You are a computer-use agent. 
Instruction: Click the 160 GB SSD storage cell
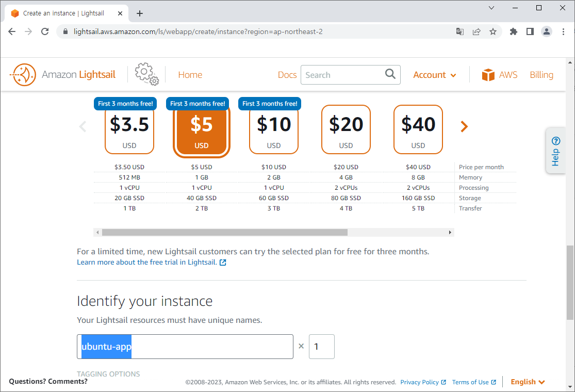pos(418,198)
